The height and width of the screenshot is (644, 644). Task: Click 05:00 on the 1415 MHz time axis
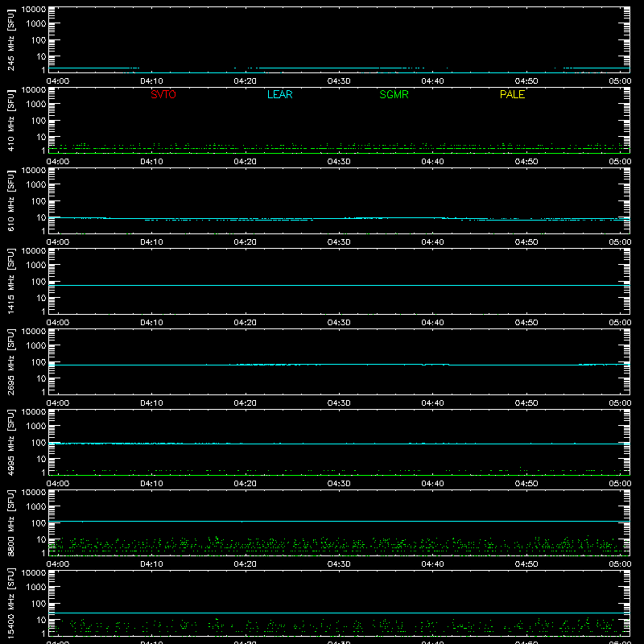pyautogui.click(x=620, y=323)
